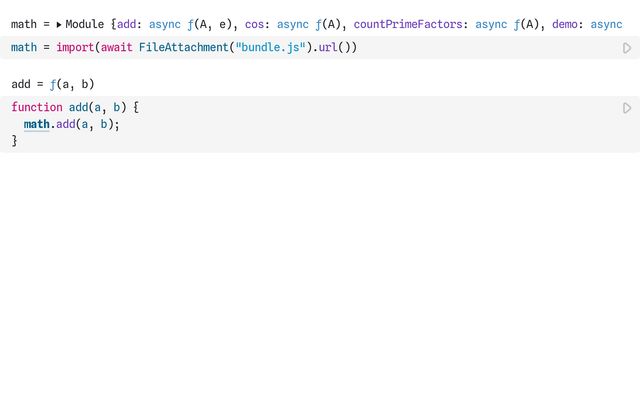The image size is (640, 400).
Task: Click the Module label in the output
Action: 85,24
